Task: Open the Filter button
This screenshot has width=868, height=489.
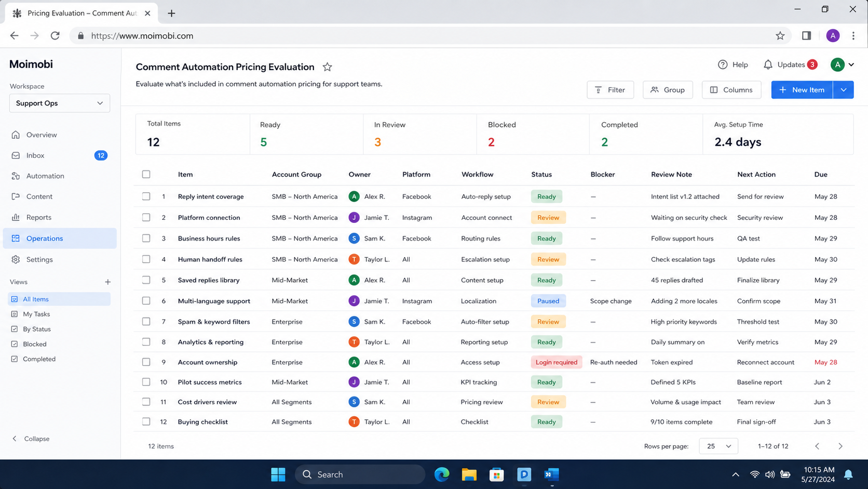Action: (x=610, y=90)
